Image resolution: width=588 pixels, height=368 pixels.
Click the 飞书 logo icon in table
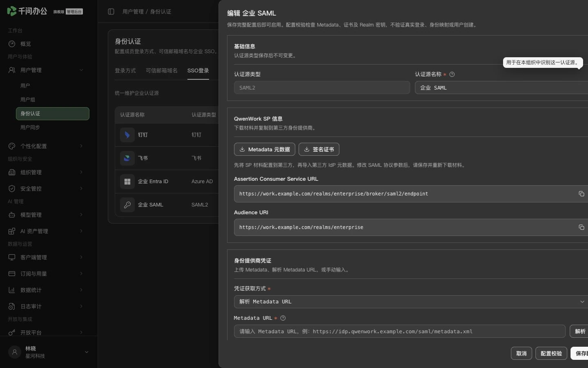click(x=127, y=158)
